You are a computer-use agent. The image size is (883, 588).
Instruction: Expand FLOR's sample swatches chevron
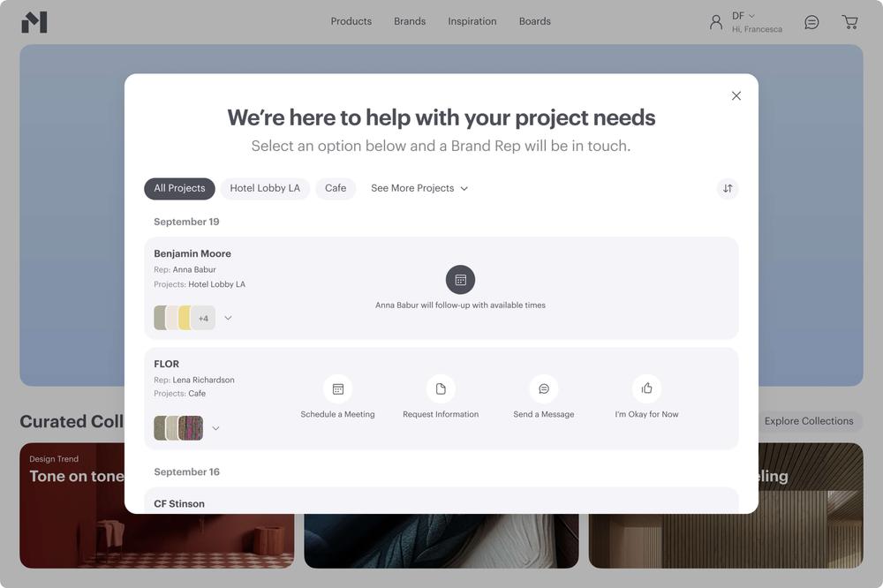click(x=215, y=428)
